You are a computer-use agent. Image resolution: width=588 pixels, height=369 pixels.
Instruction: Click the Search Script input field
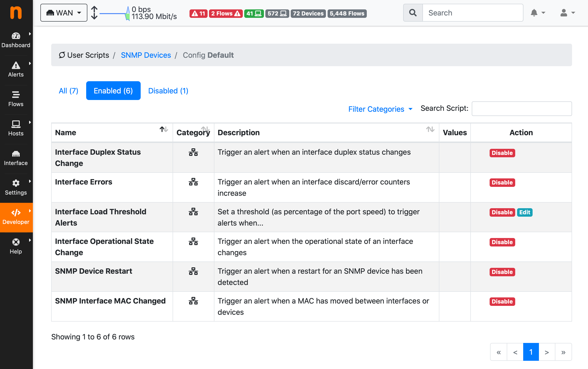521,109
